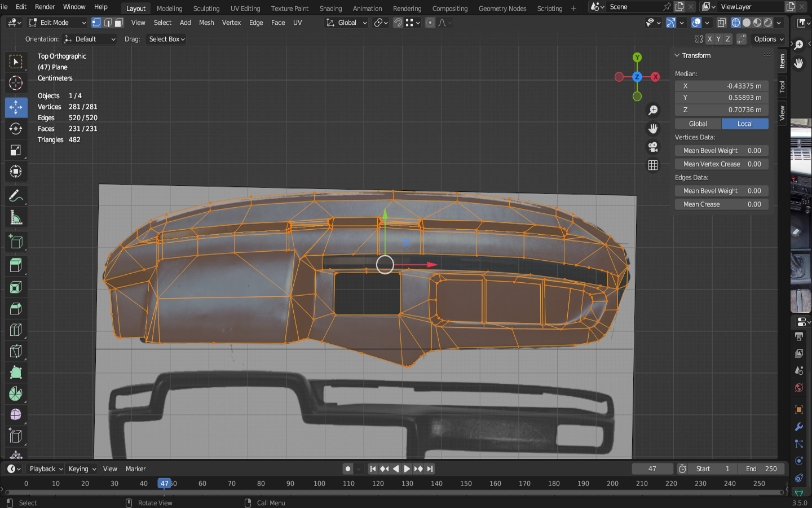Jump to the timeline start frame
Viewport: 812px width, 508px height.
[373, 468]
